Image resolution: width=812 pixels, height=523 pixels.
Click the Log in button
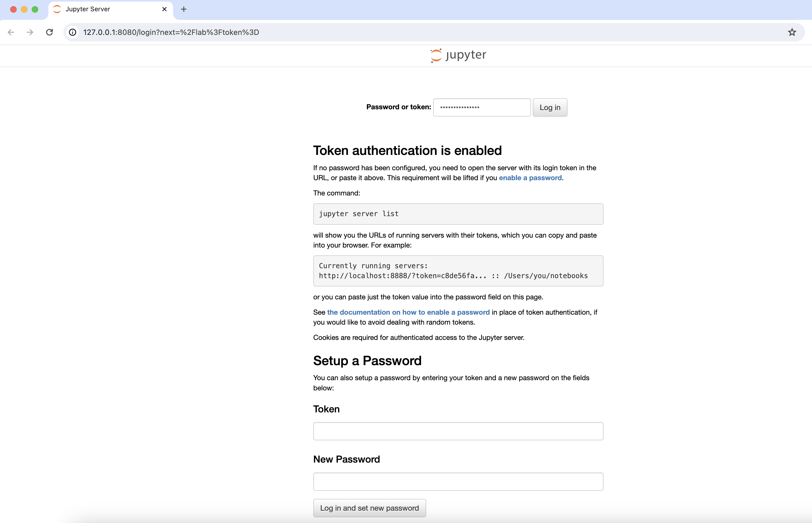coord(549,107)
